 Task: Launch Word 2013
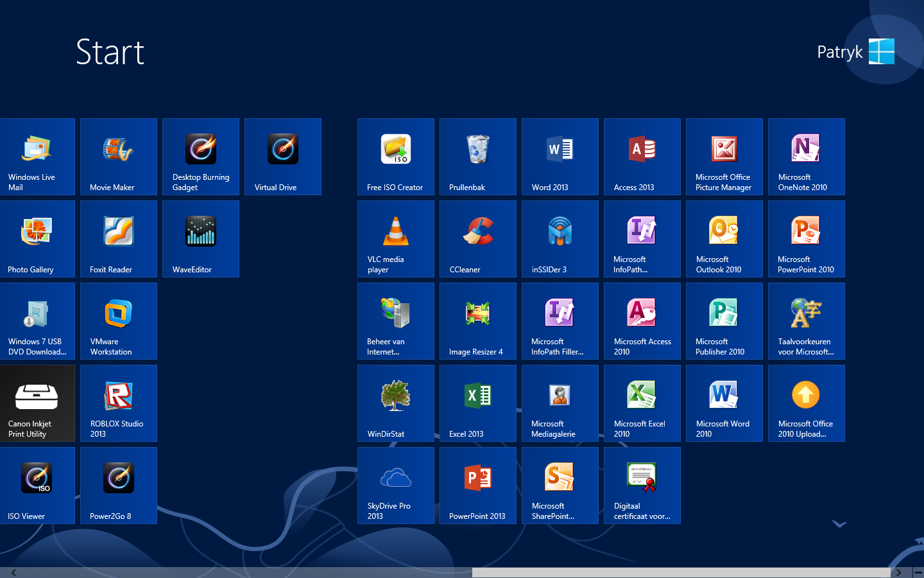[x=560, y=157]
